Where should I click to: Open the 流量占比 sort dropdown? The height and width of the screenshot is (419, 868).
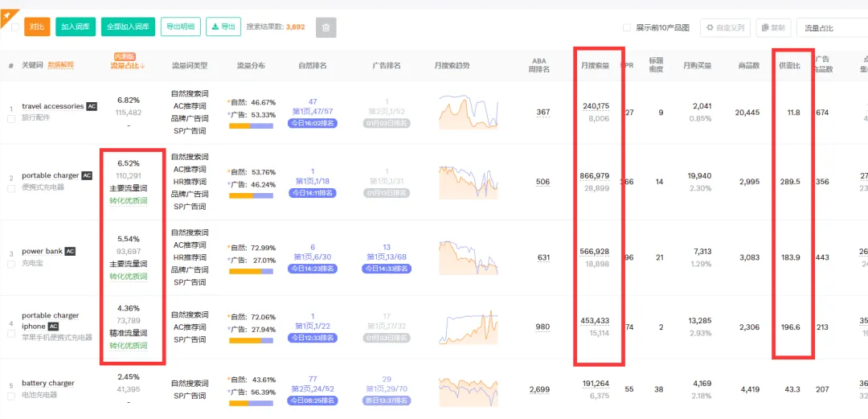(832, 27)
